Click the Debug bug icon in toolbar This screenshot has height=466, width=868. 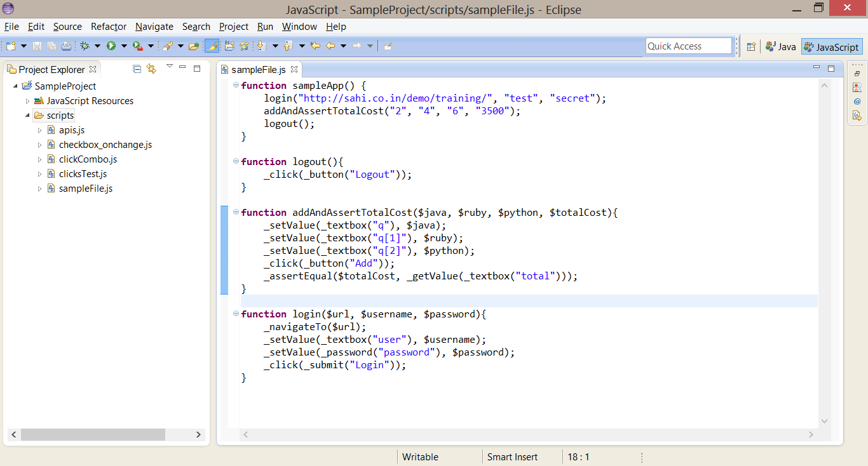coord(85,46)
